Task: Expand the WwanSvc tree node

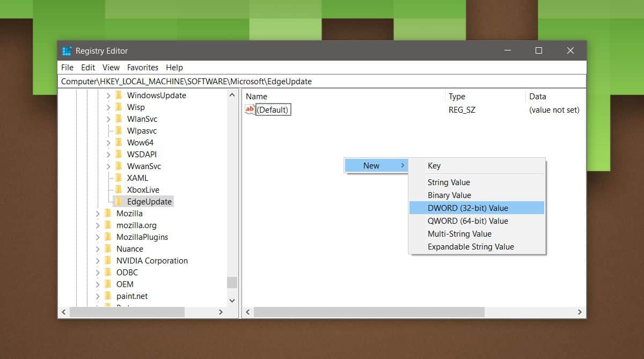Action: pos(108,166)
